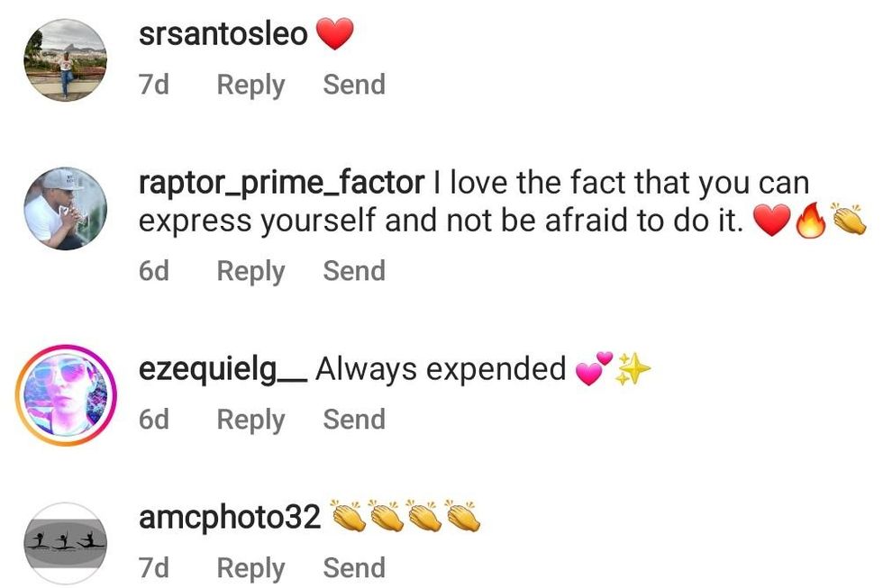Screen dimensions: 883x588
Task: Send ezequielg__'s comment
Action: (x=354, y=420)
